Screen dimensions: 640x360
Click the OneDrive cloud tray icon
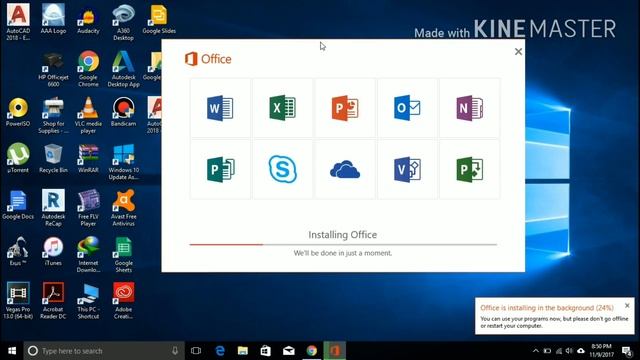pyautogui.click(x=580, y=351)
